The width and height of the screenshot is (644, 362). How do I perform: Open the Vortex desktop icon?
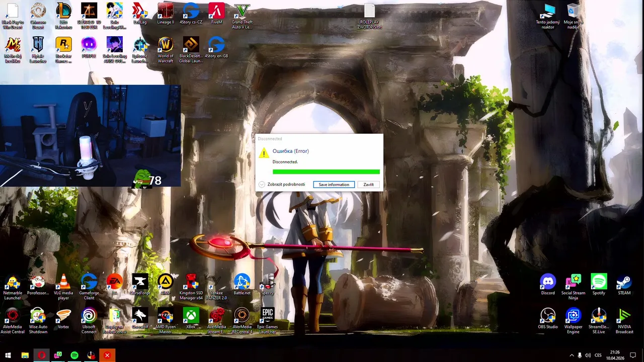coord(63,318)
